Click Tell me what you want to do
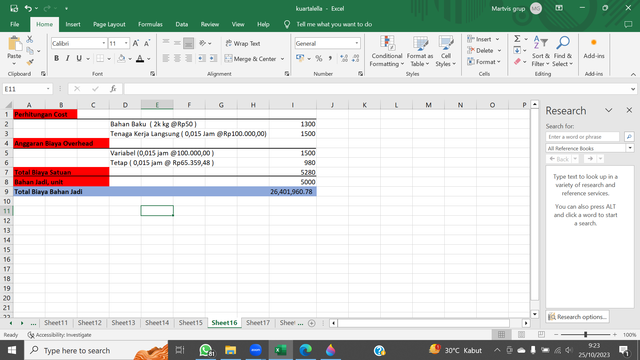This screenshot has height=360, width=640. [334, 24]
